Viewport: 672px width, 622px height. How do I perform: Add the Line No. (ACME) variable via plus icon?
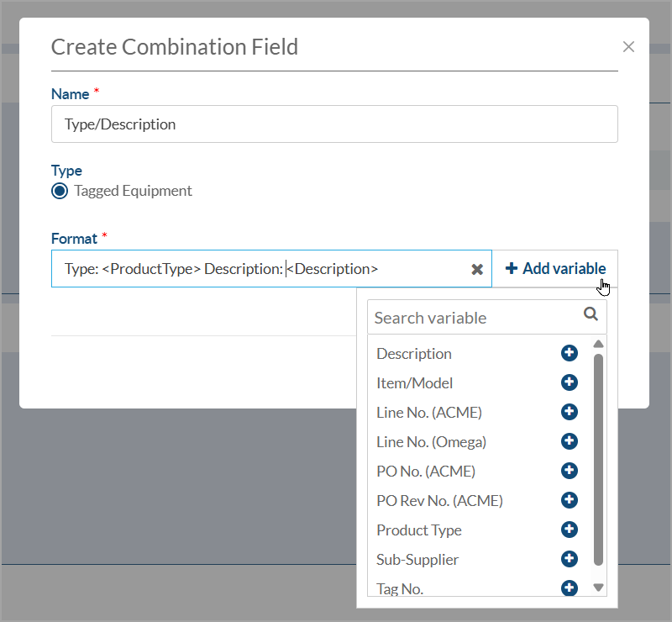569,412
